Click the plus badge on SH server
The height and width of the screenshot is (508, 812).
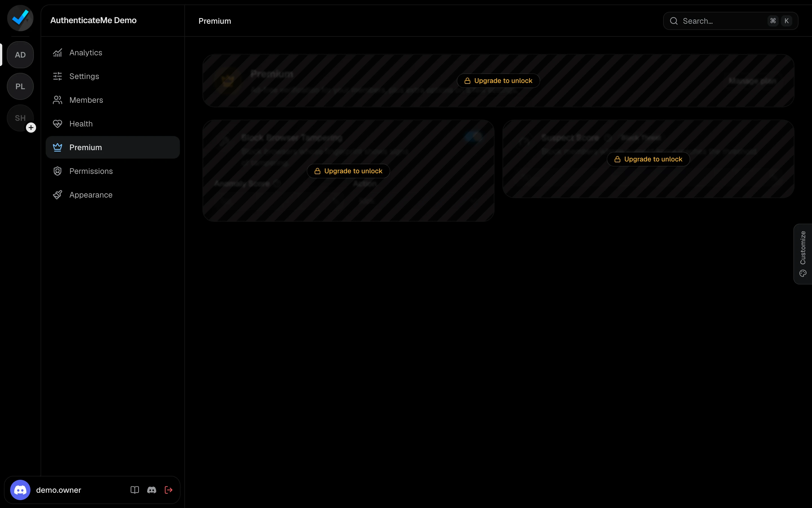[x=31, y=128]
